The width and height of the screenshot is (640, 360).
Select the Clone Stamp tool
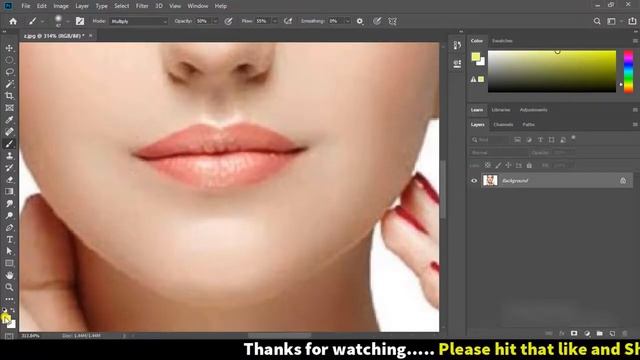click(x=9, y=156)
